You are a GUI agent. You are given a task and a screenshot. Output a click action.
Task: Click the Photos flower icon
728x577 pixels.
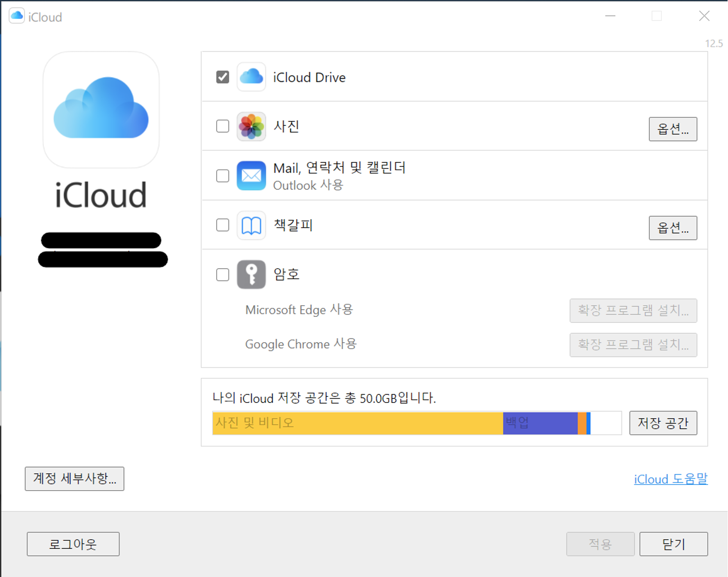click(x=251, y=126)
